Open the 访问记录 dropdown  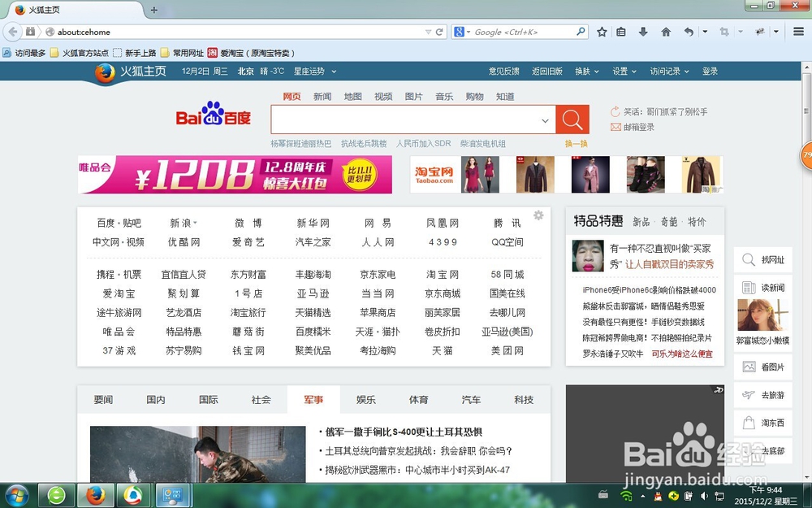click(x=667, y=72)
